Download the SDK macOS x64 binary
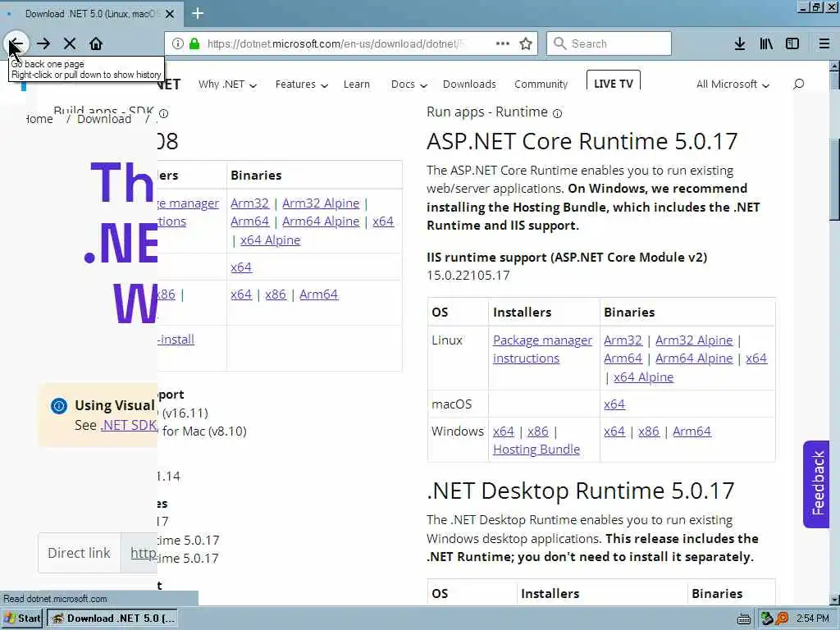The image size is (840, 630). click(241, 267)
